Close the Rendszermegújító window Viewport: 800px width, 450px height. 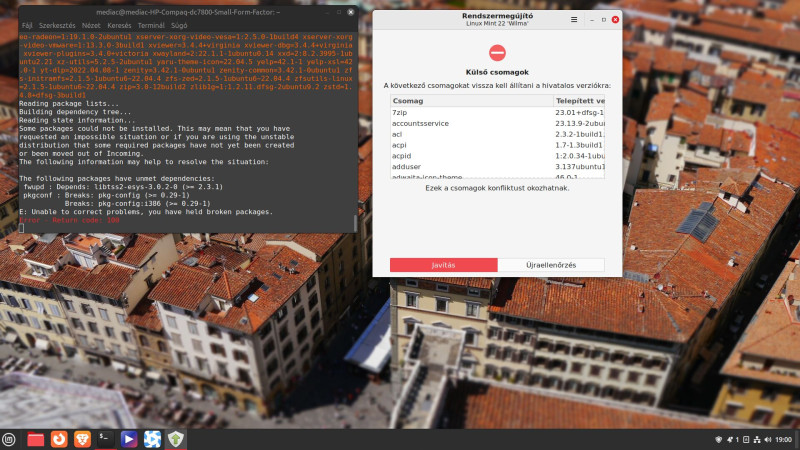(615, 19)
